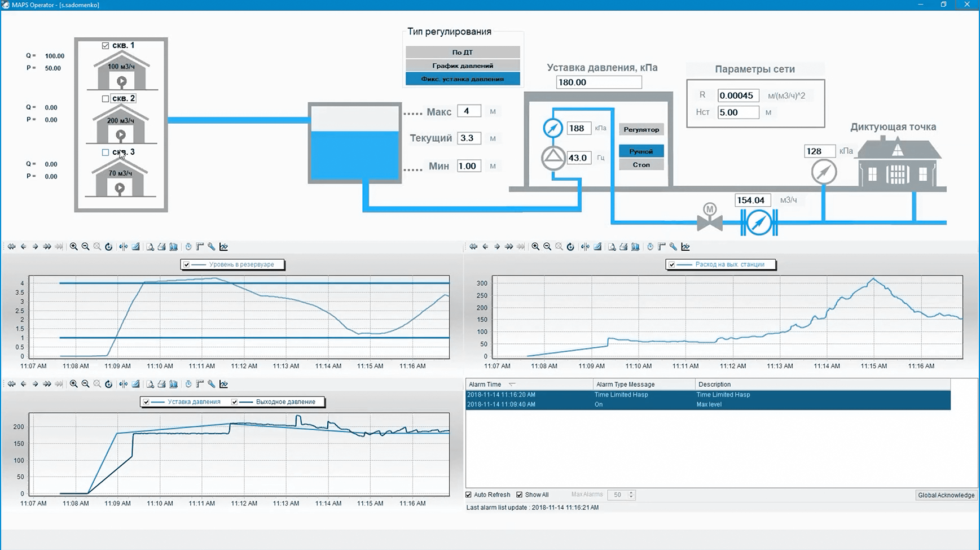Disable the Show All alarms checkbox
Screen dimensions: 980x550
520,495
